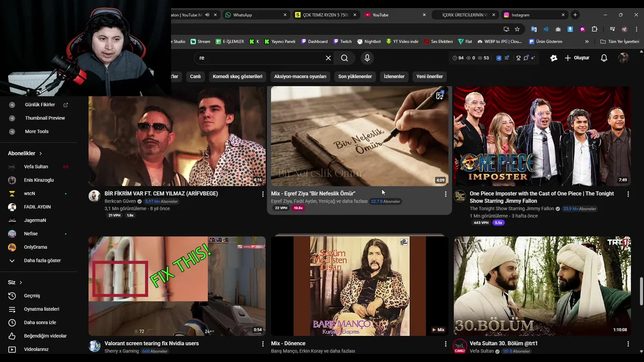
Task: Click the Oluştur create button
Action: (x=577, y=58)
